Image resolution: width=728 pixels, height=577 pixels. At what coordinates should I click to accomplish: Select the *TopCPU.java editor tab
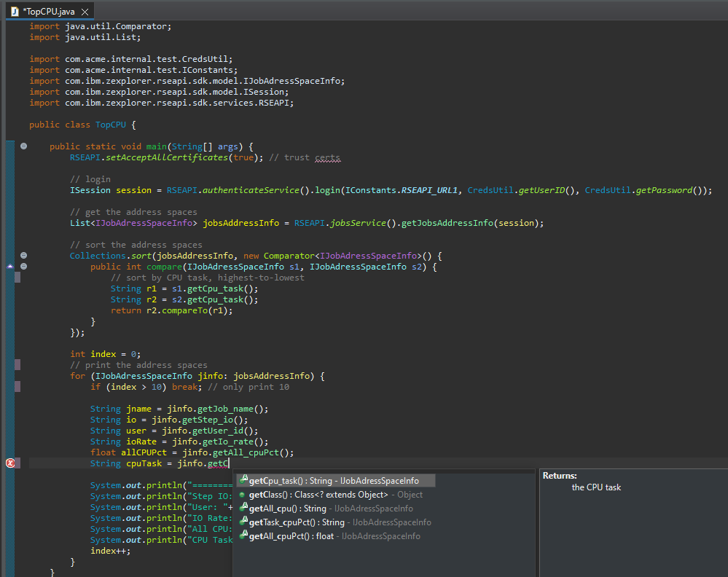(x=48, y=12)
